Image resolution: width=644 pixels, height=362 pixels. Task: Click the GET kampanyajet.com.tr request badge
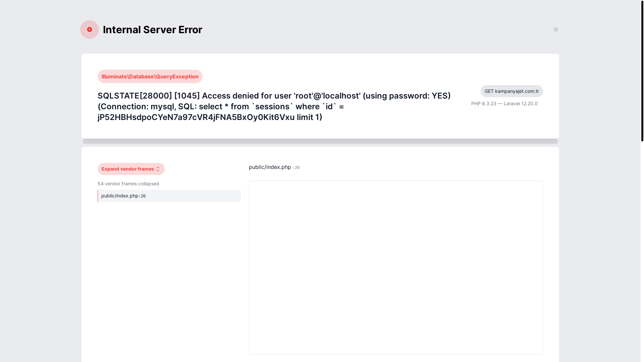[512, 91]
